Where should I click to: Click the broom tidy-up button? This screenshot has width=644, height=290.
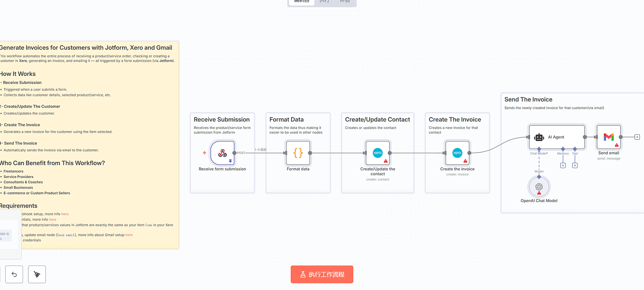coord(37,274)
